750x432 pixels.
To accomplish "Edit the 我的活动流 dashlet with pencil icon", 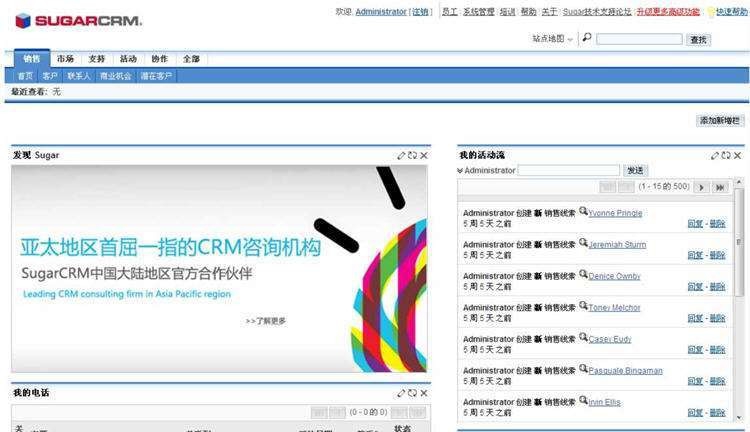I will (x=715, y=155).
